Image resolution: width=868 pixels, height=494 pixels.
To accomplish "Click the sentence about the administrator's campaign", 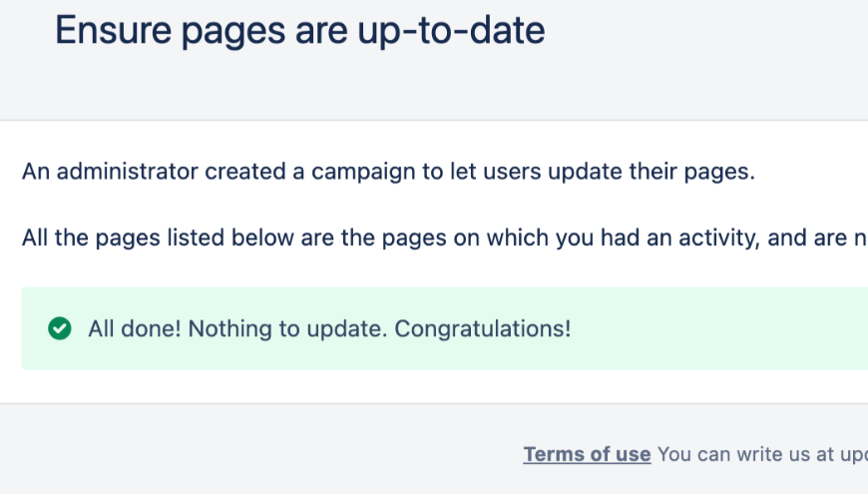I will [x=388, y=171].
